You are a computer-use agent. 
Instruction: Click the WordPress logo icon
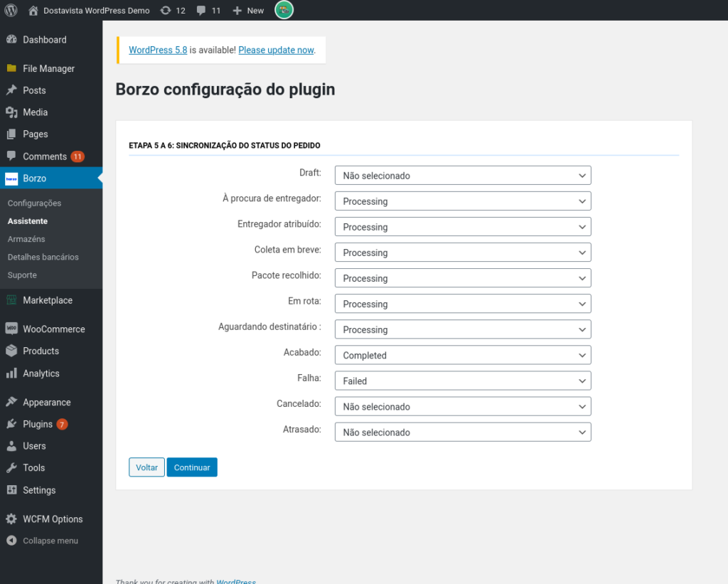[11, 10]
